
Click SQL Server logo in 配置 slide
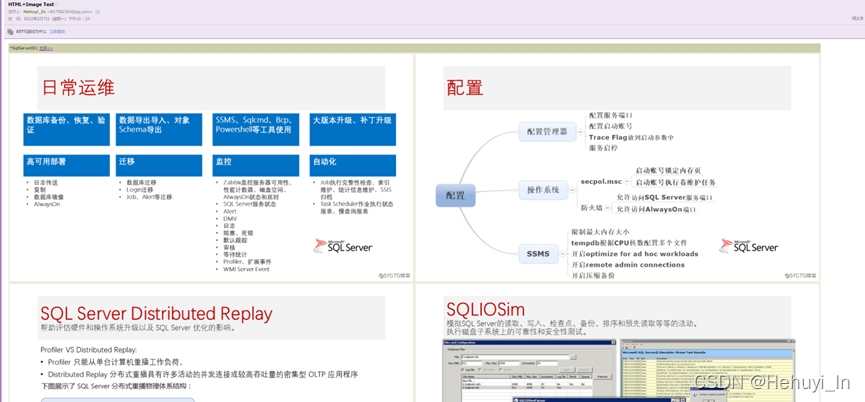point(749,246)
